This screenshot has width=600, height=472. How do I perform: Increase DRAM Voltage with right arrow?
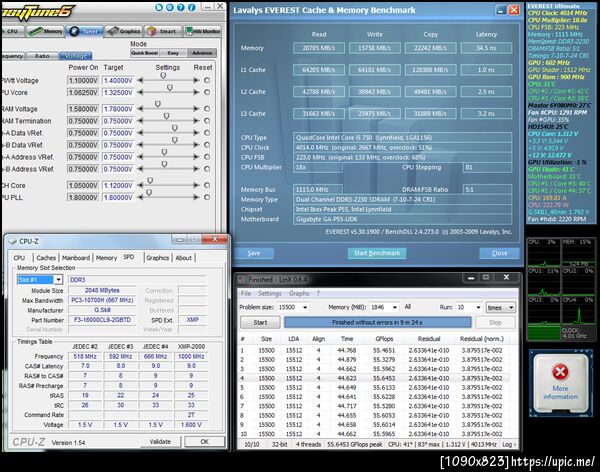[x=196, y=109]
